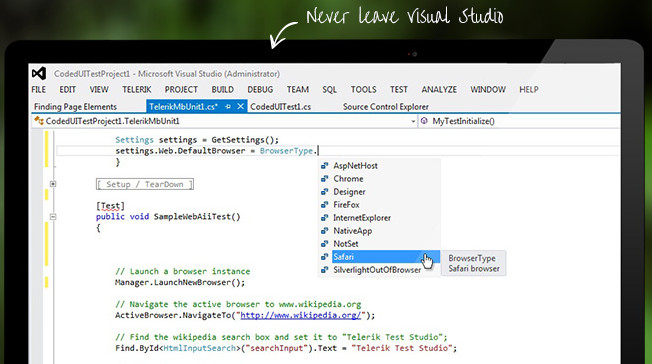Open the PROJECT menu

(181, 89)
